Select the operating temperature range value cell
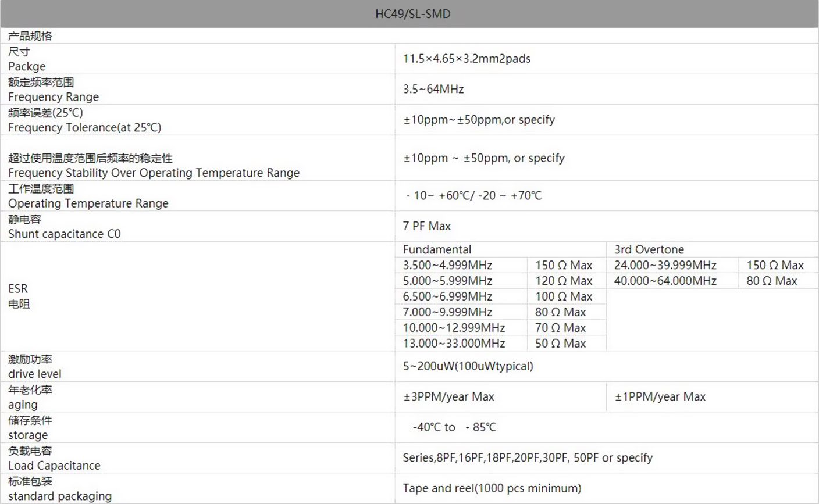Viewport: 819px width, 504px height. [473, 196]
